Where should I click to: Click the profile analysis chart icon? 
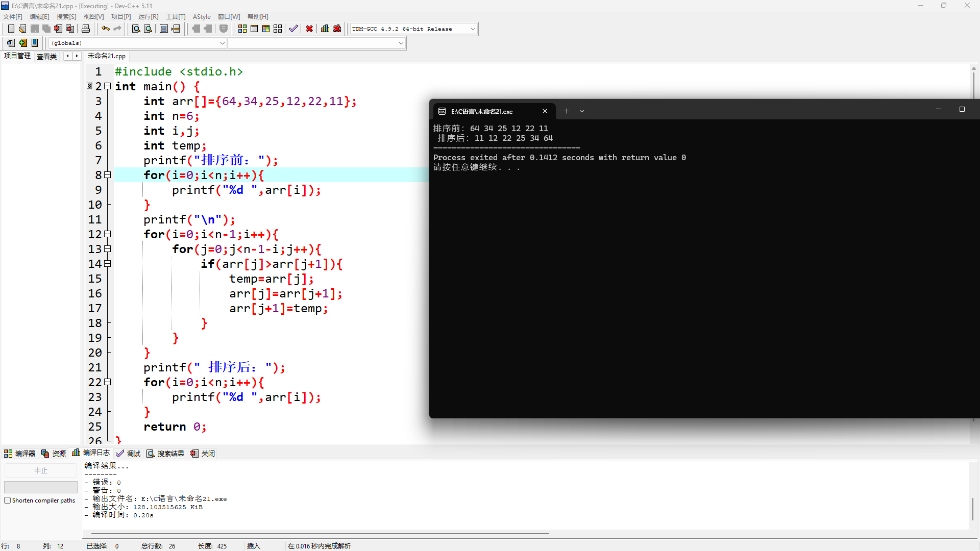tap(325, 29)
